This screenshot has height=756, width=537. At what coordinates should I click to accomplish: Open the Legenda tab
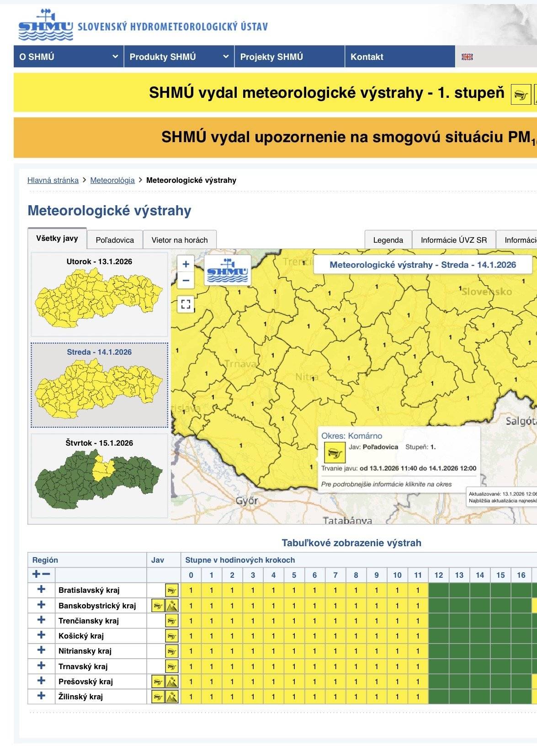[388, 240]
